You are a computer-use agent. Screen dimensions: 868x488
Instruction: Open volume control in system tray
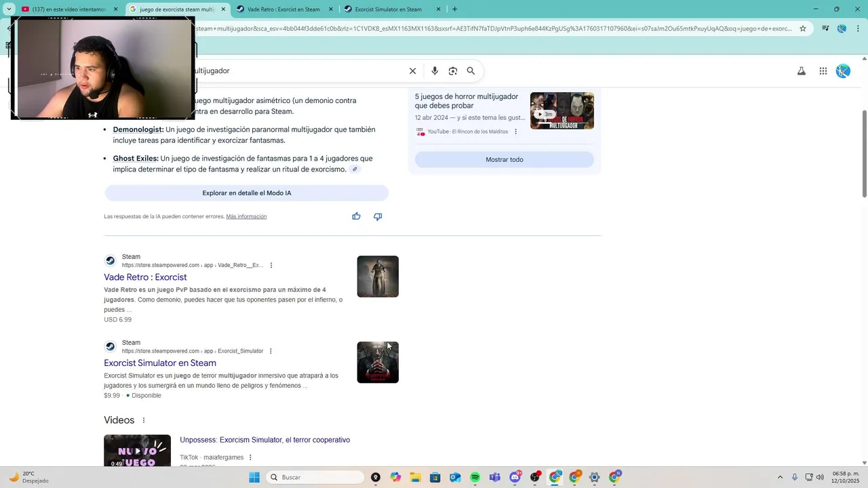[x=820, y=477]
